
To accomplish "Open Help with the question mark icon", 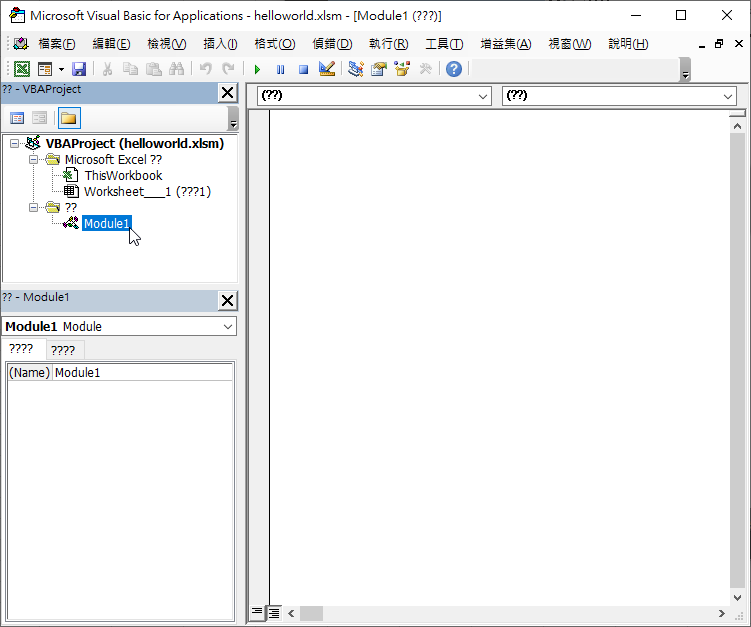I will pyautogui.click(x=454, y=69).
